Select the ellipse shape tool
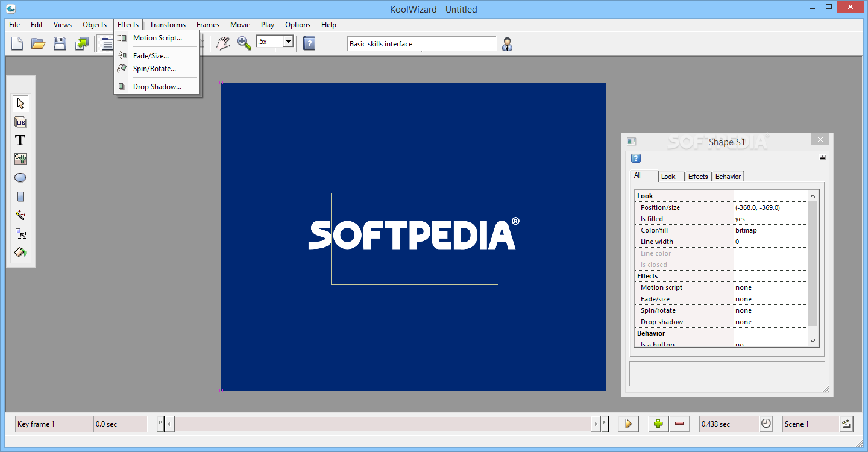 point(20,178)
